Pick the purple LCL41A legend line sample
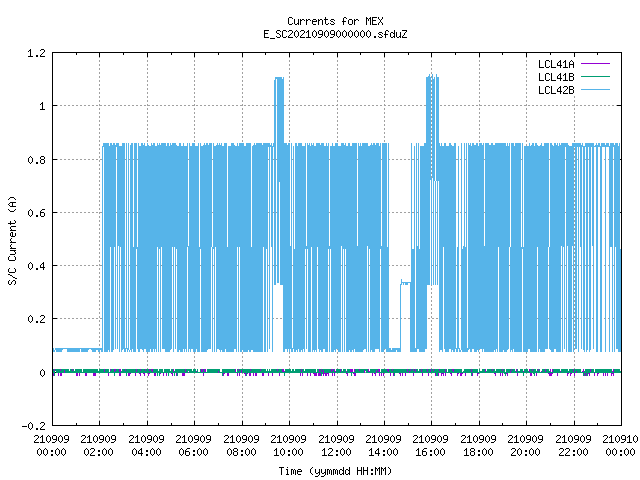This screenshot has height=480, width=640. point(595,64)
